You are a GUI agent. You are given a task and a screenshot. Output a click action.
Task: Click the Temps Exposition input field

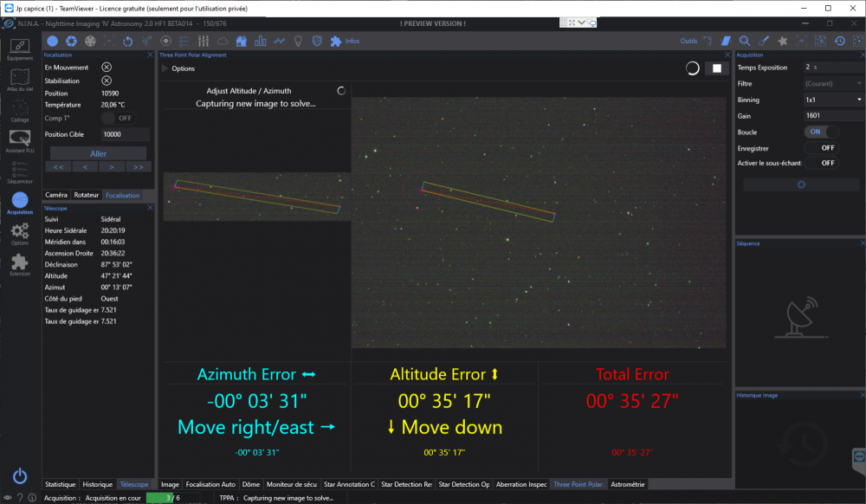(833, 67)
